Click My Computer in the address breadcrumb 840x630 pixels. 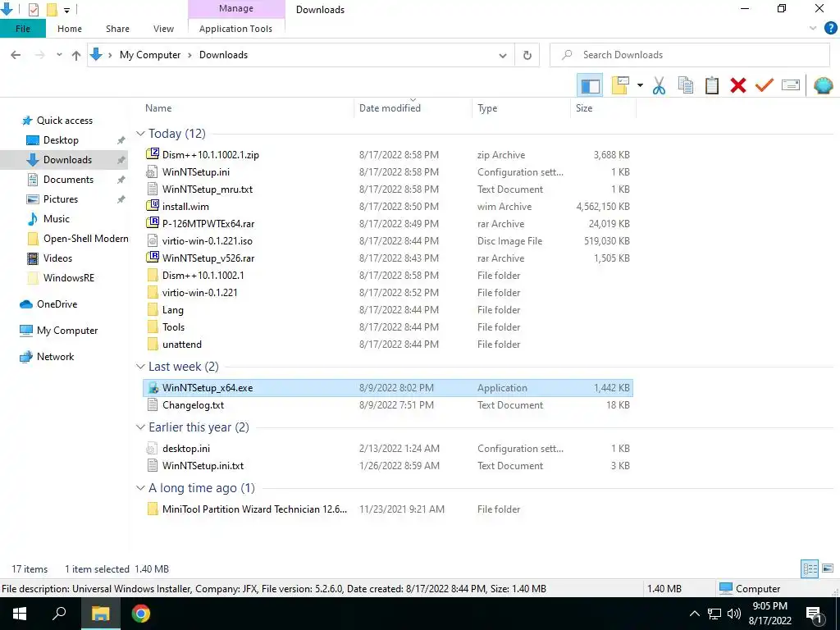pos(150,55)
